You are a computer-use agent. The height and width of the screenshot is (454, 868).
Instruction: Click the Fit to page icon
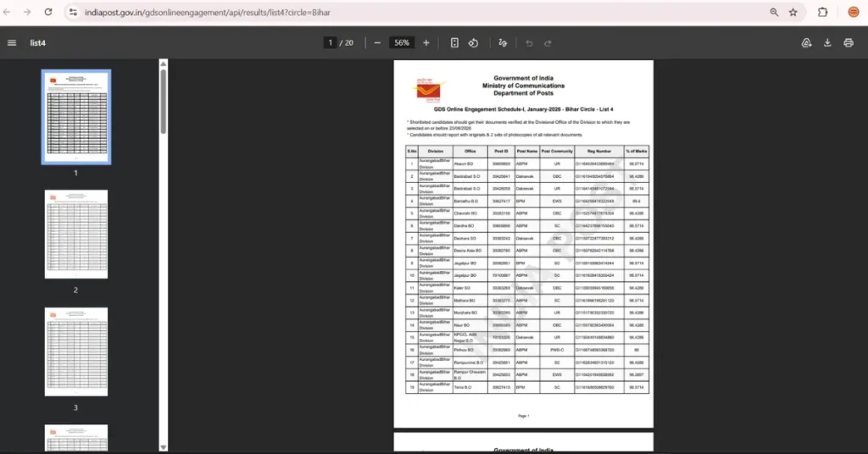[x=454, y=42]
